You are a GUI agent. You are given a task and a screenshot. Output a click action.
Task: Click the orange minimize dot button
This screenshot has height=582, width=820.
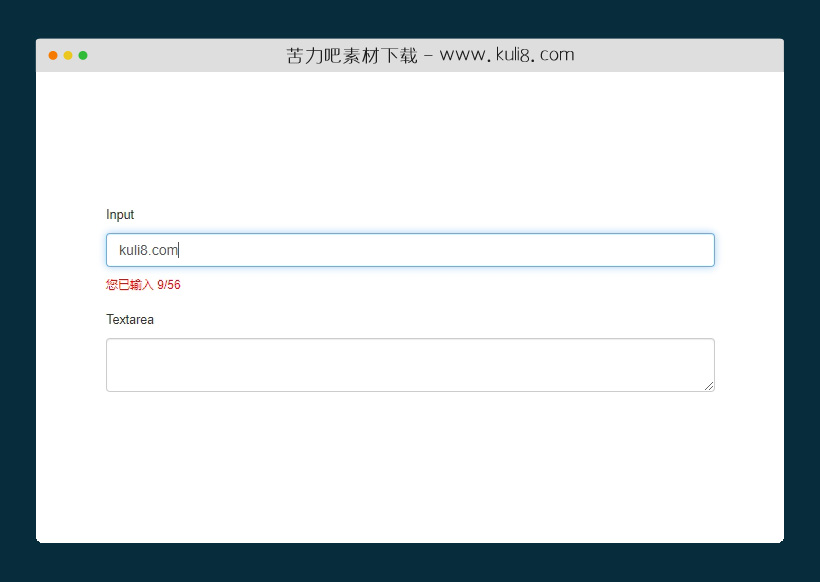point(67,55)
